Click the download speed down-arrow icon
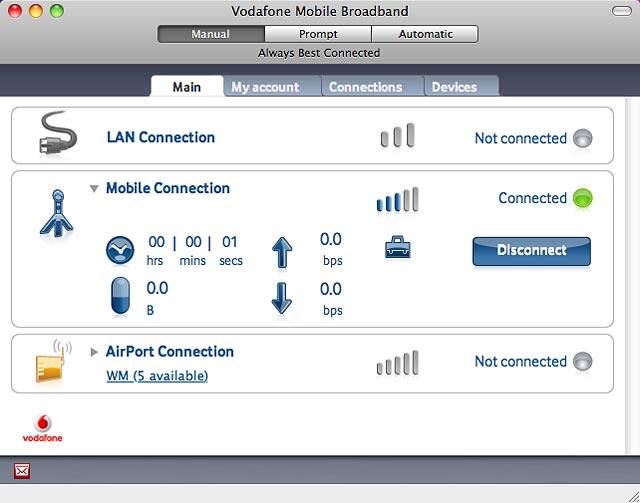This screenshot has height=503, width=640. (x=282, y=299)
